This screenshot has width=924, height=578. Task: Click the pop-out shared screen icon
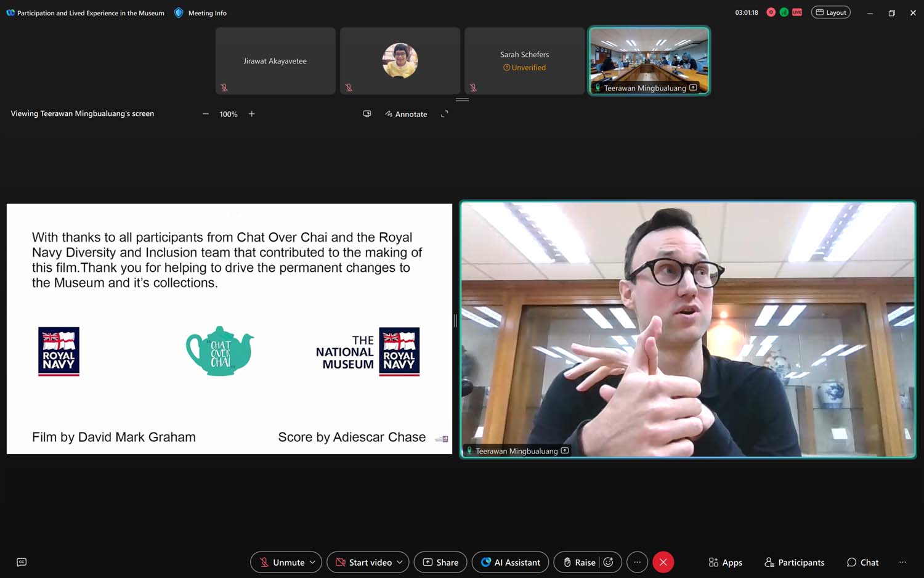367,114
